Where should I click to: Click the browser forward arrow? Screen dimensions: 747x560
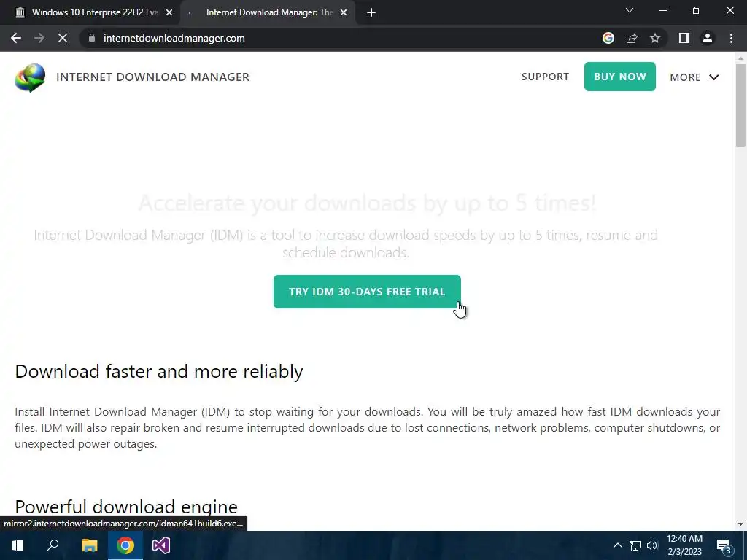click(39, 38)
